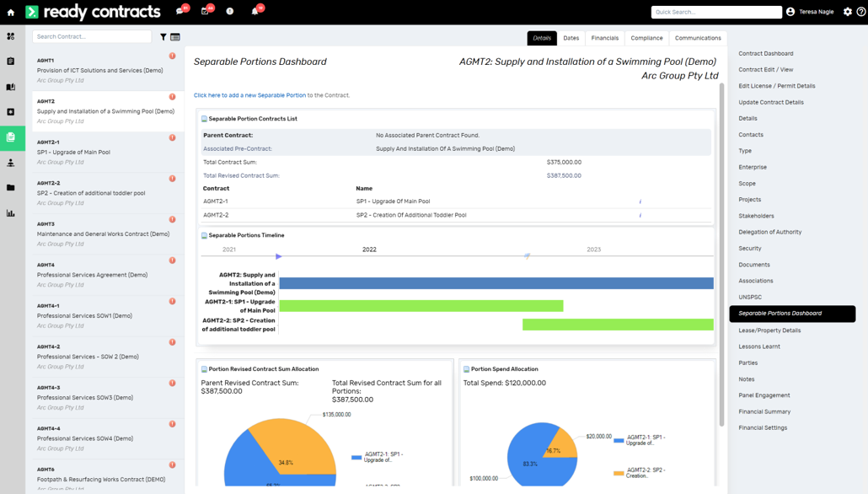Click the alert icon on AGMT3 contract
Viewport: 868px width, 494px height.
pos(172,220)
